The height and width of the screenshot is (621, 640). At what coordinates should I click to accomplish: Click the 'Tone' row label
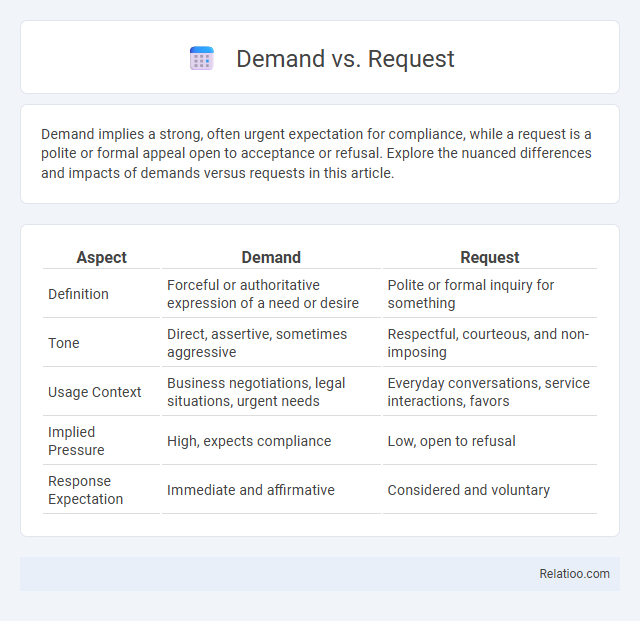(64, 343)
